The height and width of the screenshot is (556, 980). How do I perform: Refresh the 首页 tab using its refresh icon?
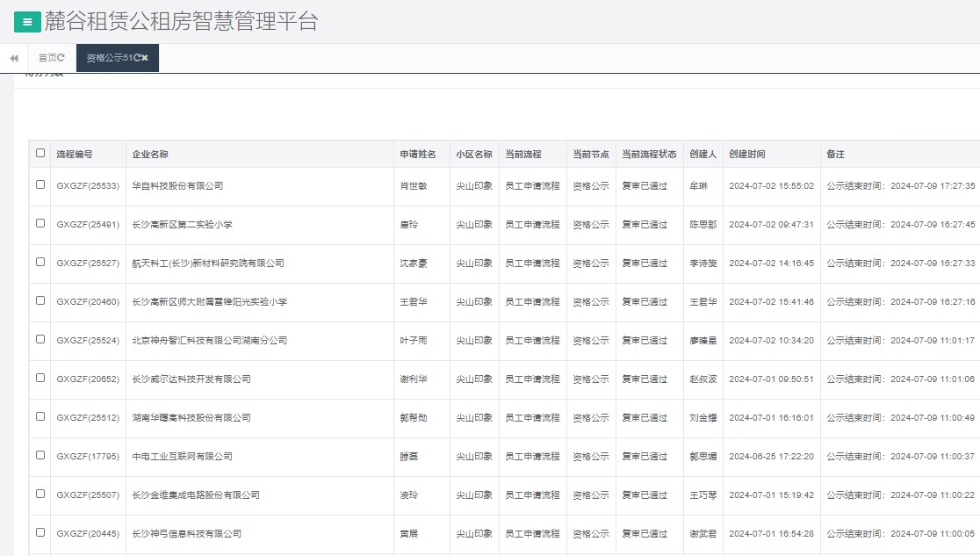tap(61, 58)
